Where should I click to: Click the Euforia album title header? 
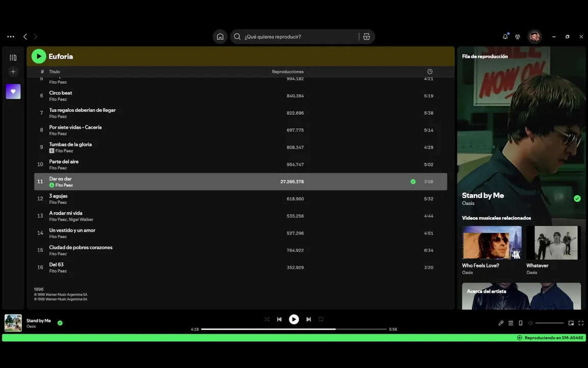pyautogui.click(x=61, y=56)
